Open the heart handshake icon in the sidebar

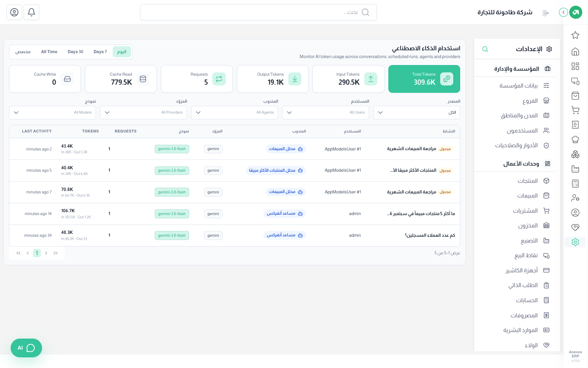575,227
